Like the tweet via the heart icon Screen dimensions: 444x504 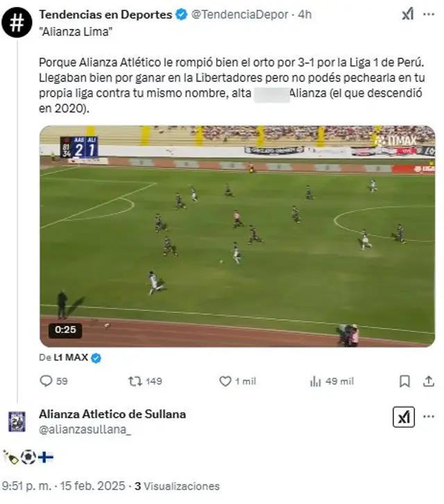pos(225,381)
